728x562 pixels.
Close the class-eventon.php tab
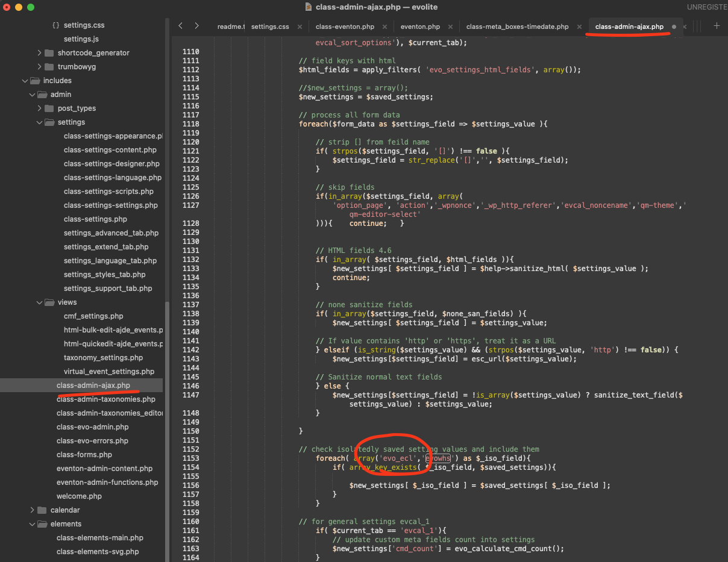(x=386, y=27)
